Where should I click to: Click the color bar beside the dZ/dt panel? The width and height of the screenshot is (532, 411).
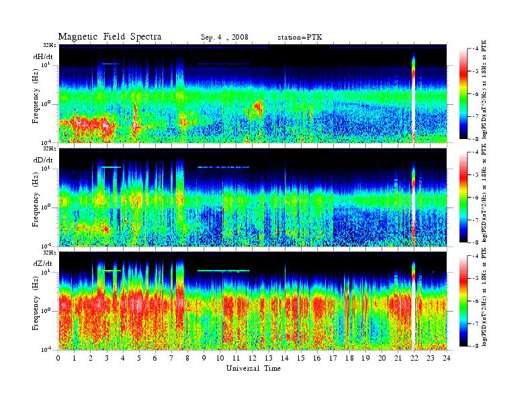pos(463,301)
